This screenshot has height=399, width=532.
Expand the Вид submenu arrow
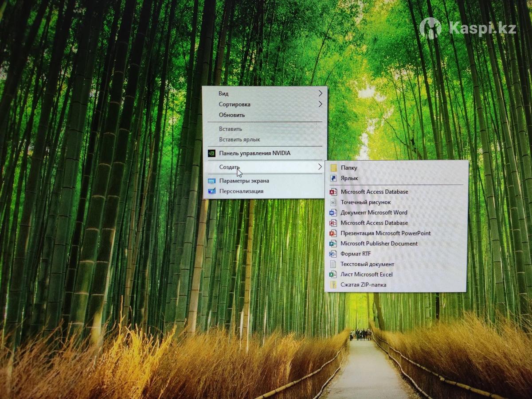[x=320, y=93]
